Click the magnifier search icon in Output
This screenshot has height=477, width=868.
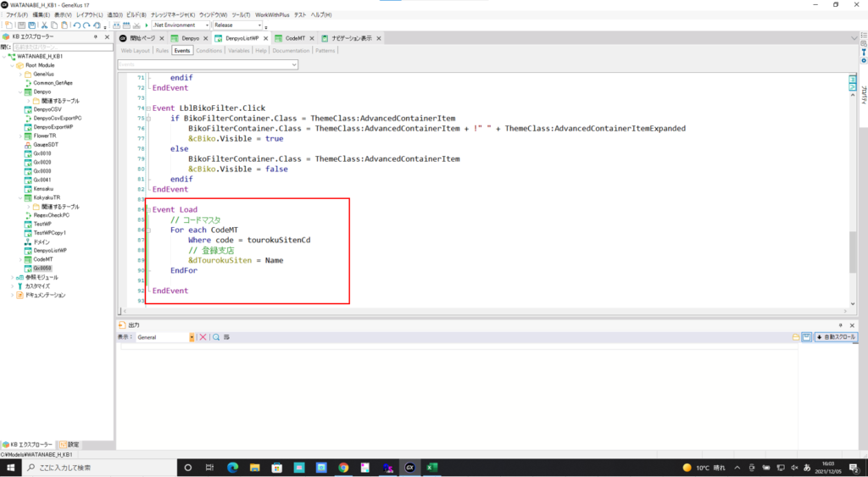point(216,337)
